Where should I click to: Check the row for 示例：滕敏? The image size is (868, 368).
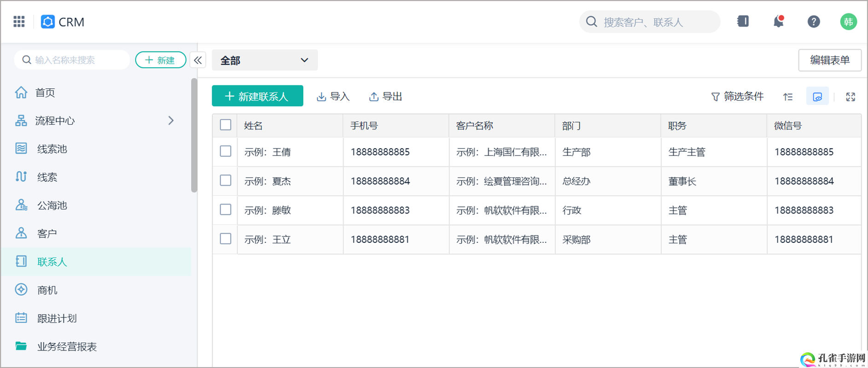(x=226, y=210)
